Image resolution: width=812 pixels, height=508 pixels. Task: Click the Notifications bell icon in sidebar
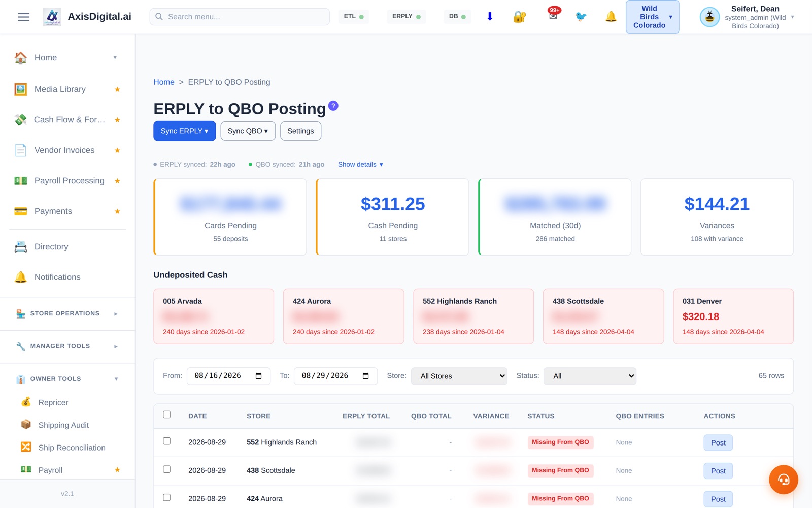(21, 277)
